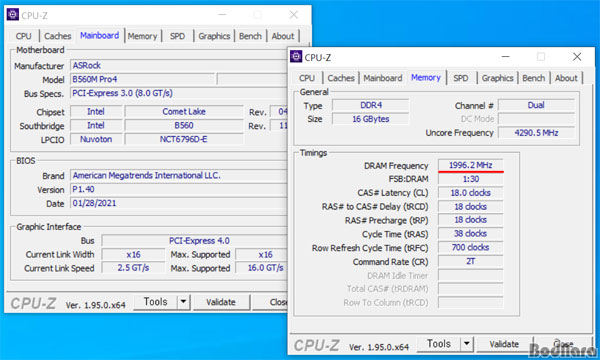Click the BIOS Version value P1.40
600x360 pixels.
coord(179,189)
